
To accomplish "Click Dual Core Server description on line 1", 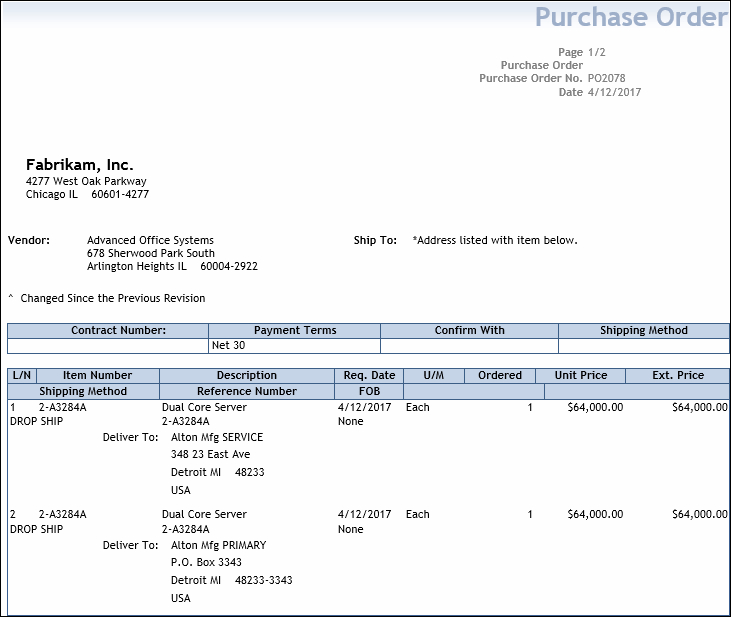I will (204, 408).
